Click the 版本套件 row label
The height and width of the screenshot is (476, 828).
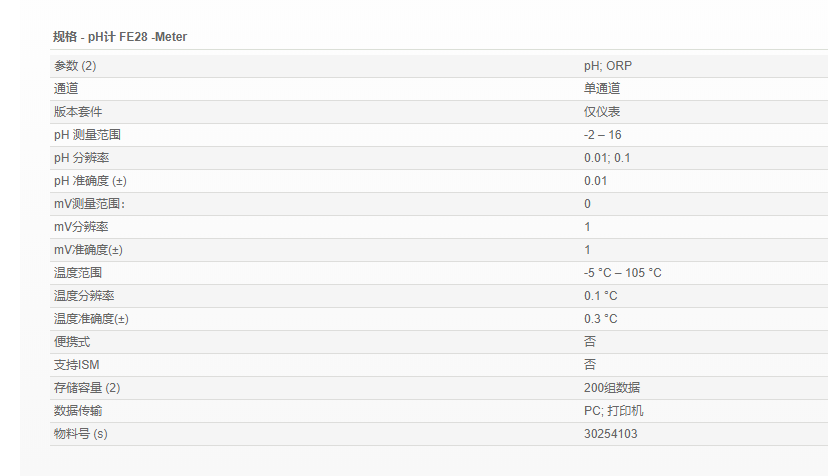pyautogui.click(x=78, y=112)
